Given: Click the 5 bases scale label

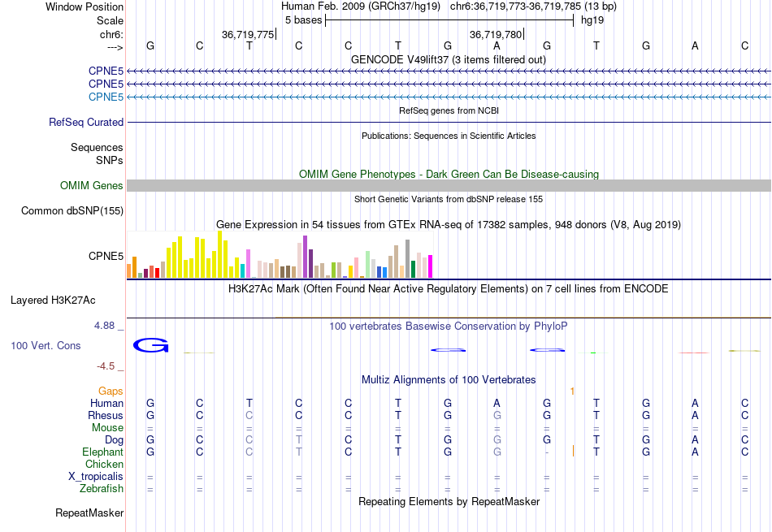Looking at the screenshot, I should 303,20.
